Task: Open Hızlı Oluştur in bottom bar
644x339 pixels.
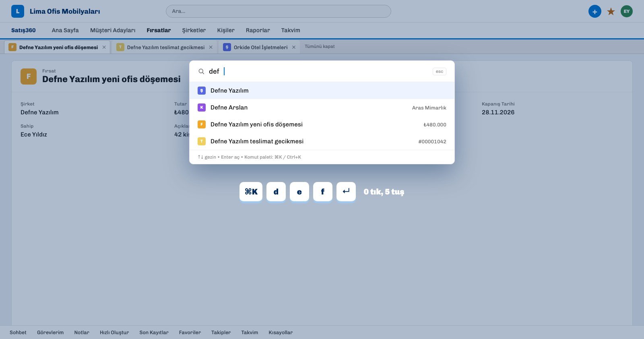Action: point(114,333)
